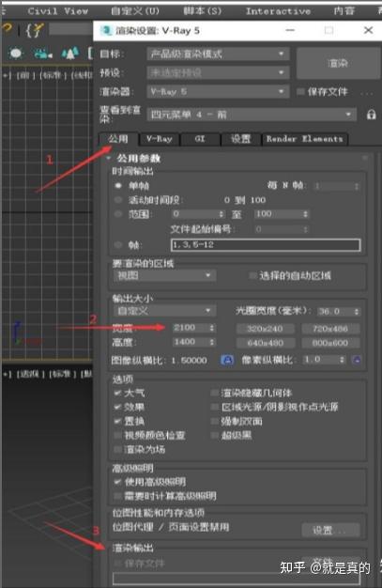Open the 内容 menu
This screenshot has height=588, width=382.
344,11
